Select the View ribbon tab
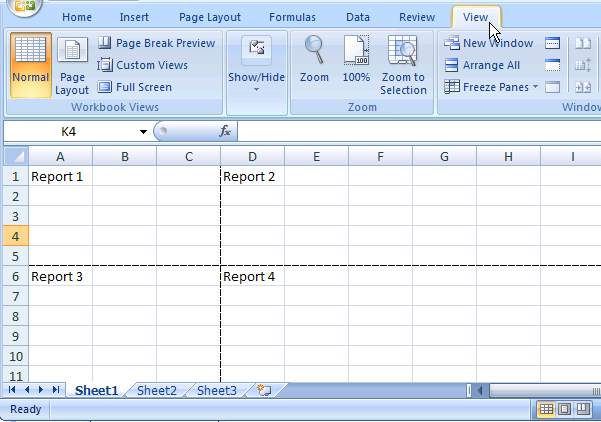 click(476, 17)
